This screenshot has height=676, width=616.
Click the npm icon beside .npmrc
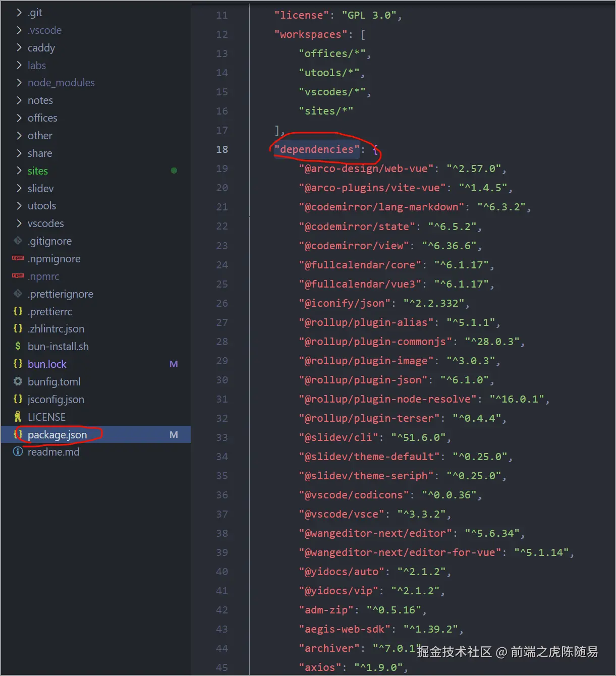(x=18, y=276)
